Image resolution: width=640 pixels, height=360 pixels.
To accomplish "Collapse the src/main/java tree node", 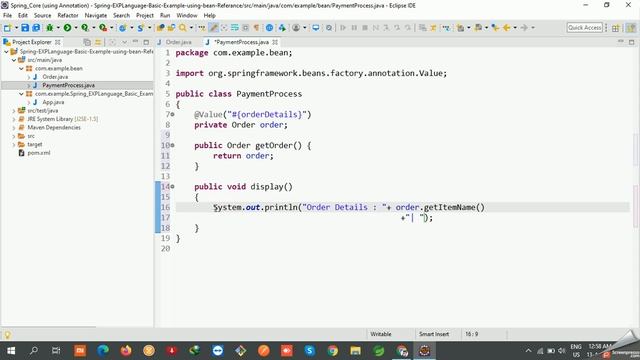I will tap(14, 60).
